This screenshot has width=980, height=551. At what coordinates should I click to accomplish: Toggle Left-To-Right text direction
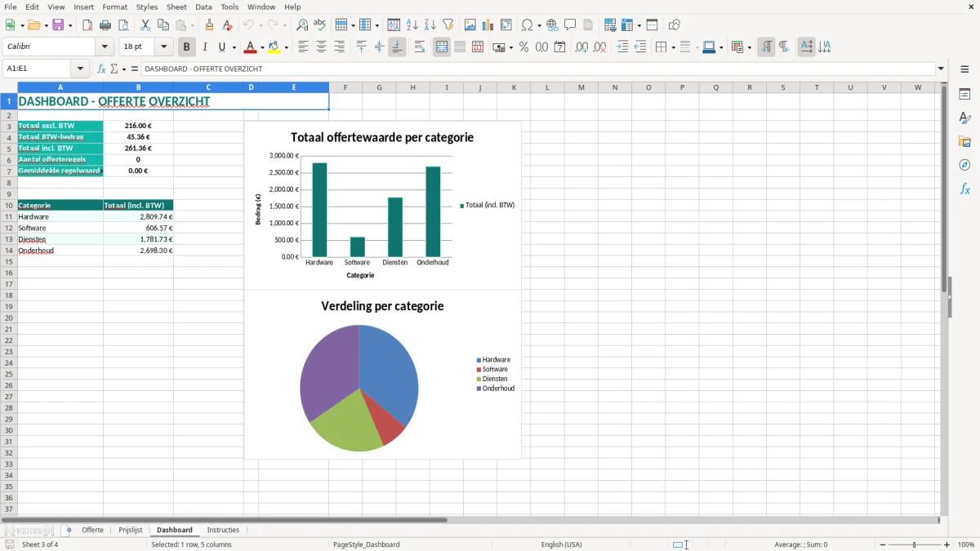click(766, 47)
